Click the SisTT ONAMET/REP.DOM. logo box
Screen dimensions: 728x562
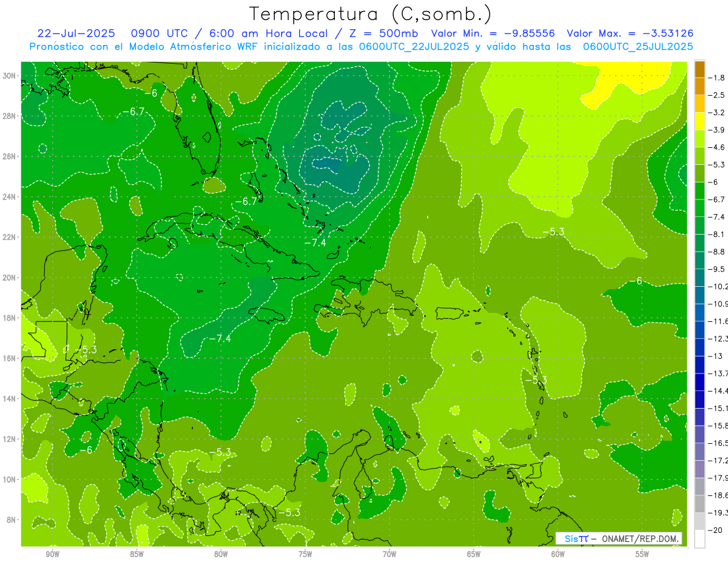pos(619,538)
